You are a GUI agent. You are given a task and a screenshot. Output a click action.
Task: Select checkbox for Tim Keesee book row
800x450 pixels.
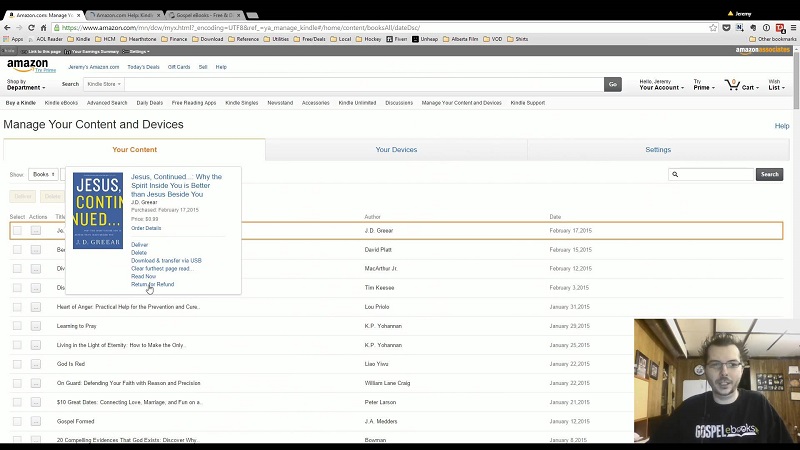17,288
